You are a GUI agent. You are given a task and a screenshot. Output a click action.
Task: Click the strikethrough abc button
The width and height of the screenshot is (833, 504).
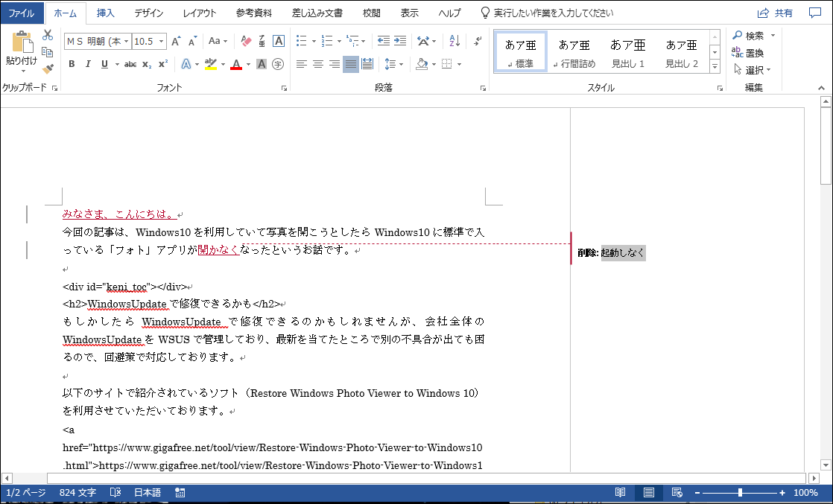tap(130, 64)
